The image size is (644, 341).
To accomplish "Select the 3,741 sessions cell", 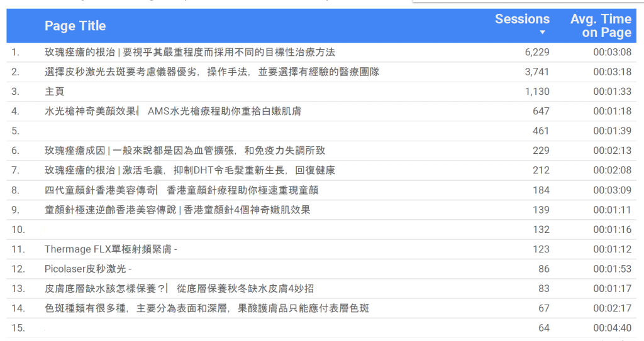I will [x=536, y=72].
